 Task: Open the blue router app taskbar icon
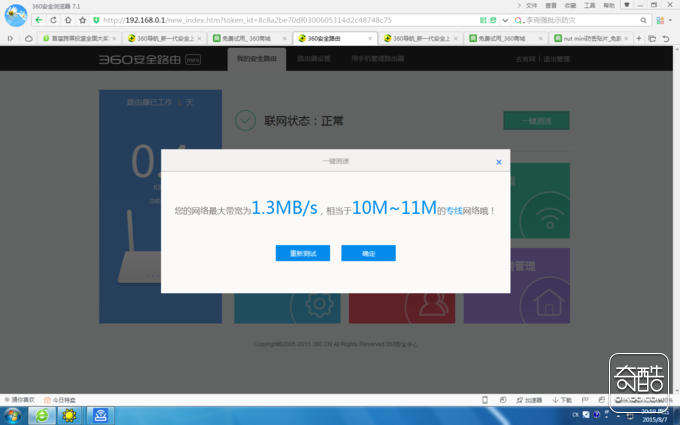100,416
